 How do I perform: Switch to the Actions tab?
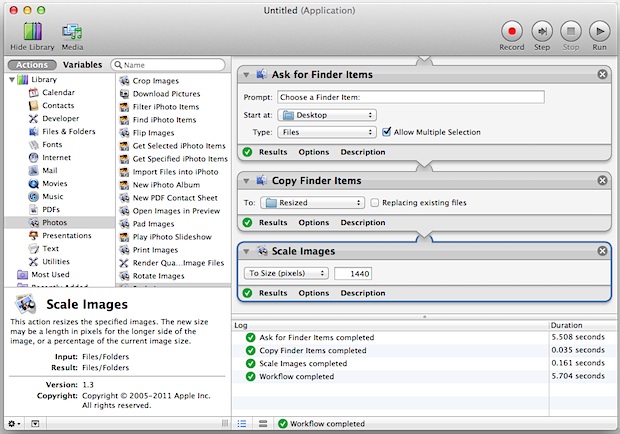click(x=32, y=65)
